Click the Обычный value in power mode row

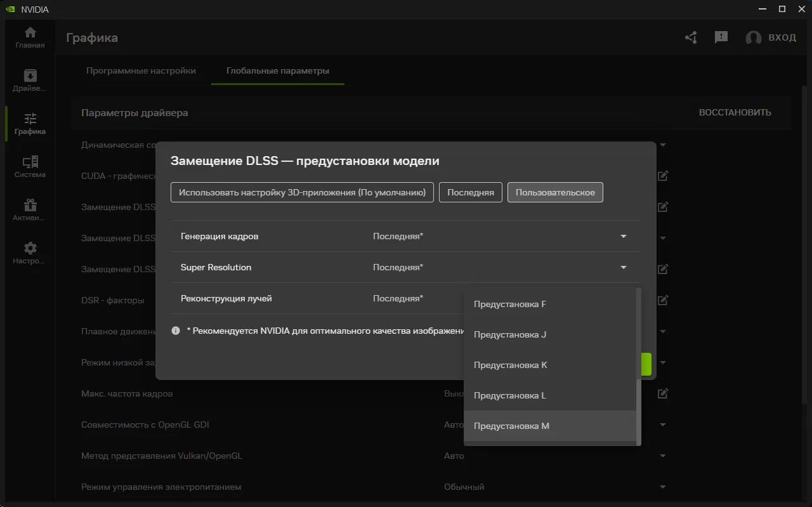[464, 487]
